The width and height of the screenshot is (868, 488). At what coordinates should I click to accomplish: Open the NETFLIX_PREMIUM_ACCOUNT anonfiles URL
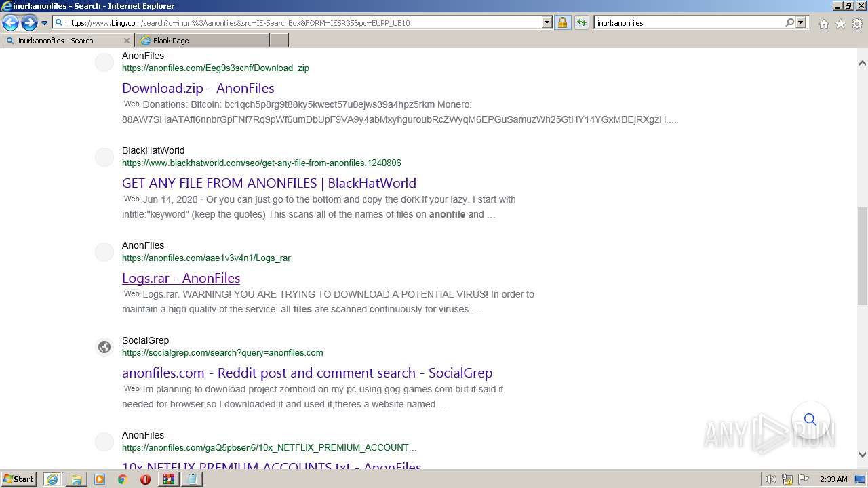269,447
